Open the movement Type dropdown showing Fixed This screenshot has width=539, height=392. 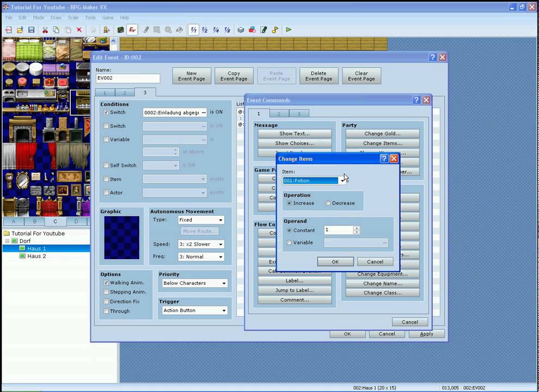click(x=201, y=220)
